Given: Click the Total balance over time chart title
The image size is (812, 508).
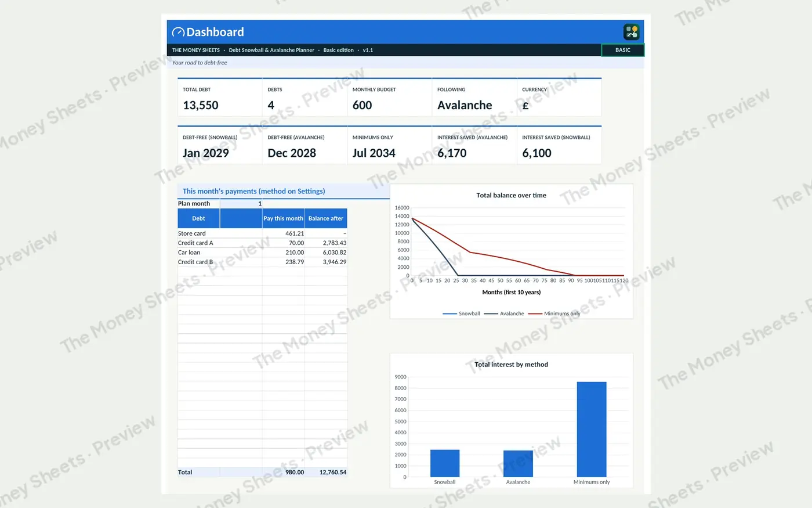Looking at the screenshot, I should [x=511, y=196].
